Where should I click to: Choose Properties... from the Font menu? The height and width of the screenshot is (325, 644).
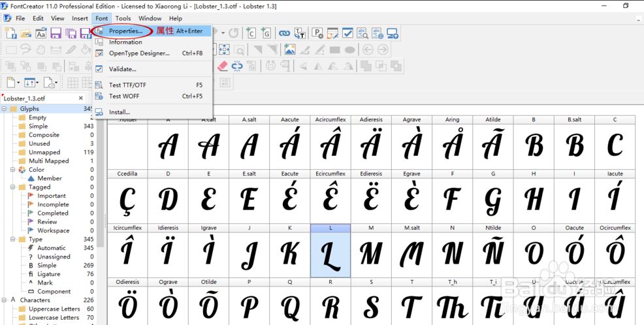[x=125, y=31]
